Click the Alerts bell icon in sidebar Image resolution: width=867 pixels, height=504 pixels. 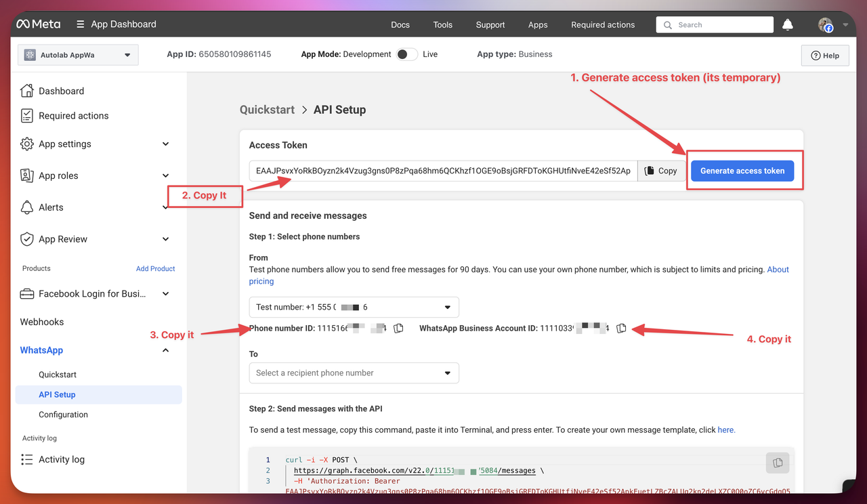click(x=27, y=207)
